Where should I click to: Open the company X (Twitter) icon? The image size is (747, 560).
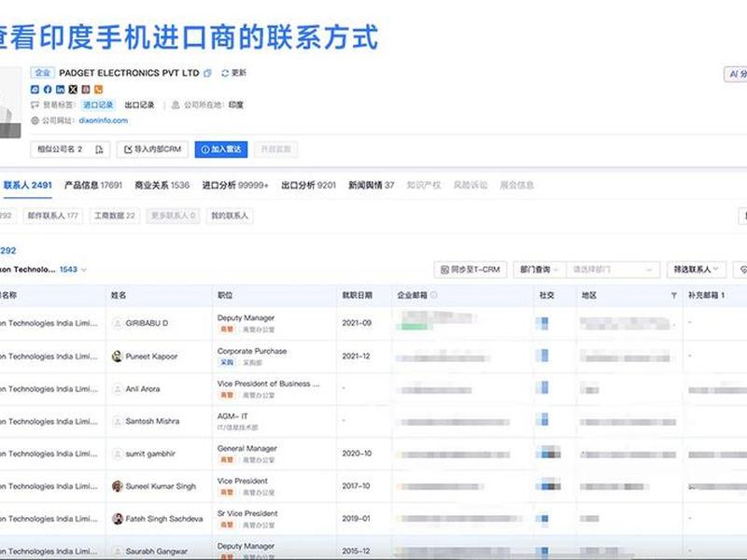pyautogui.click(x=73, y=90)
